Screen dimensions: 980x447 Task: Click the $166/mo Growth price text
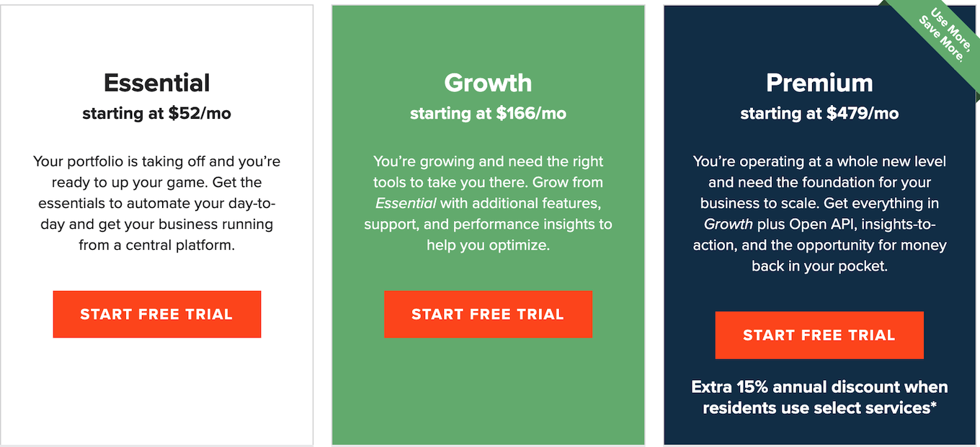click(x=488, y=113)
